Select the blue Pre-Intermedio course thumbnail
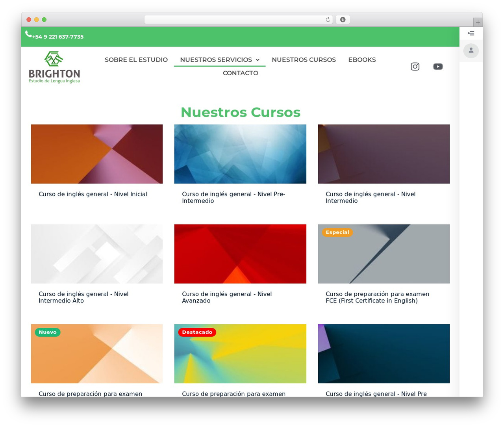The height and width of the screenshot is (427, 504). pyautogui.click(x=240, y=154)
